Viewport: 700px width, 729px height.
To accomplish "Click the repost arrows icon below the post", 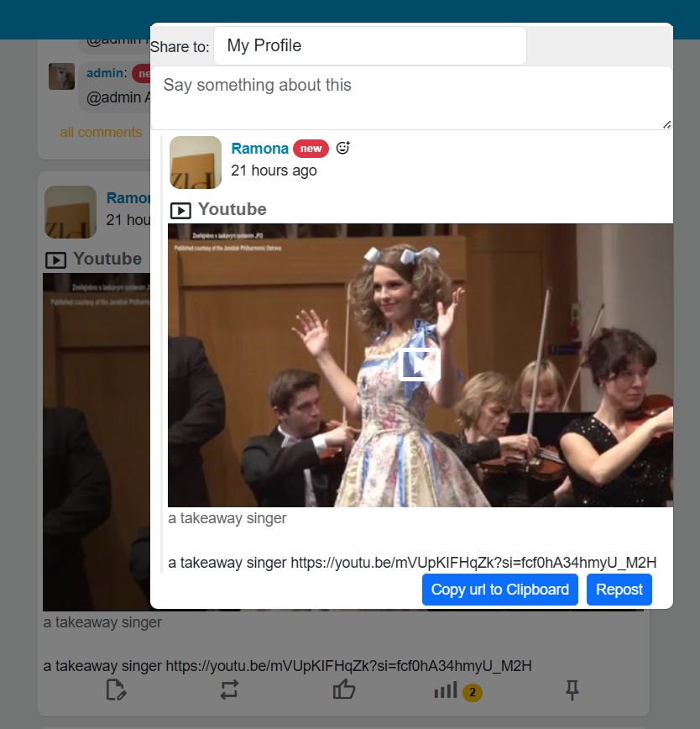I will click(x=230, y=690).
